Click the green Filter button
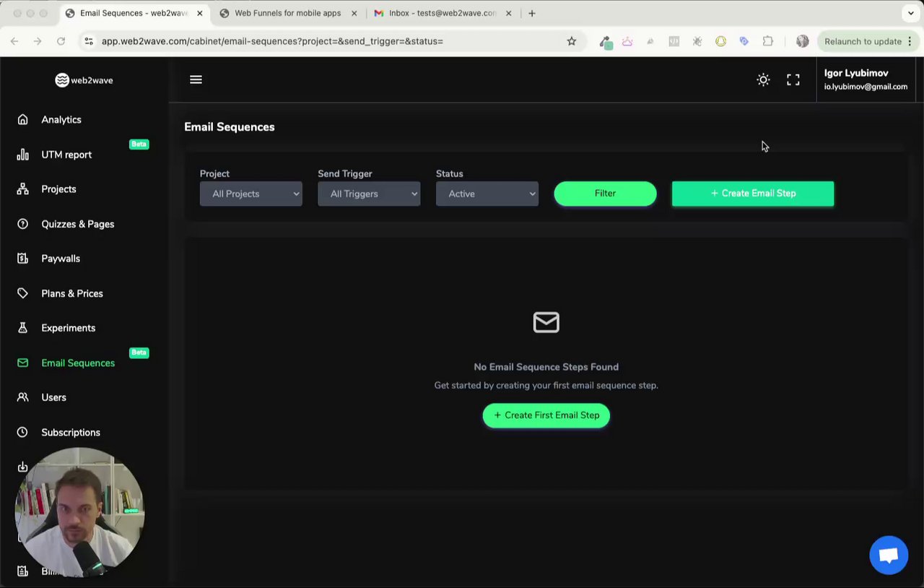Image resolution: width=924 pixels, height=588 pixels. click(x=605, y=194)
